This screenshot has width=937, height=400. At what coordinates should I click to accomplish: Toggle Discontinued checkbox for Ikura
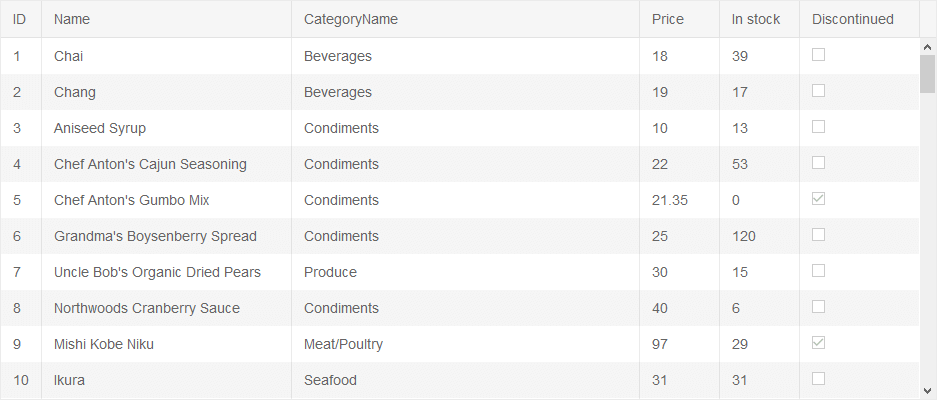(x=818, y=379)
